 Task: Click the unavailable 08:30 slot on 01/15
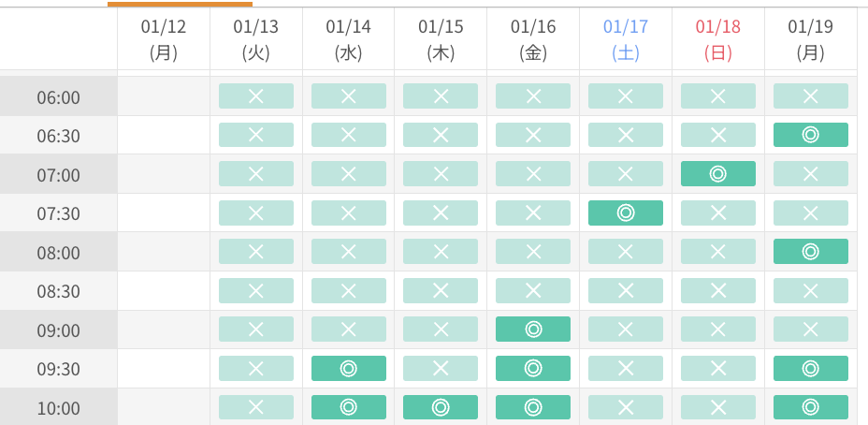441,290
